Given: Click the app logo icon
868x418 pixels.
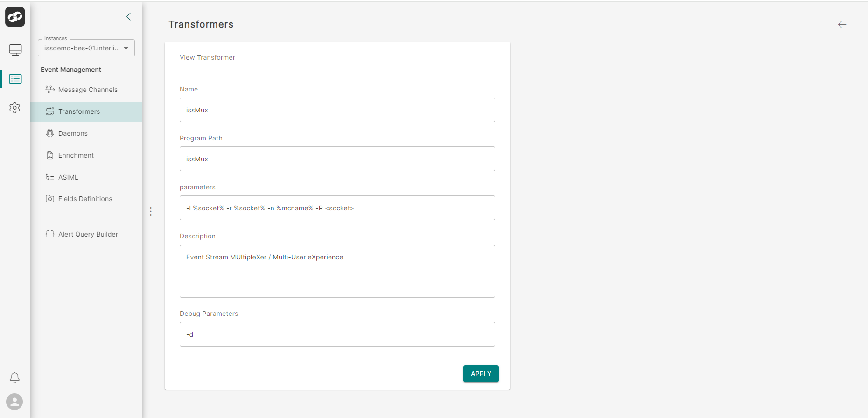Looking at the screenshot, I should tap(15, 17).
